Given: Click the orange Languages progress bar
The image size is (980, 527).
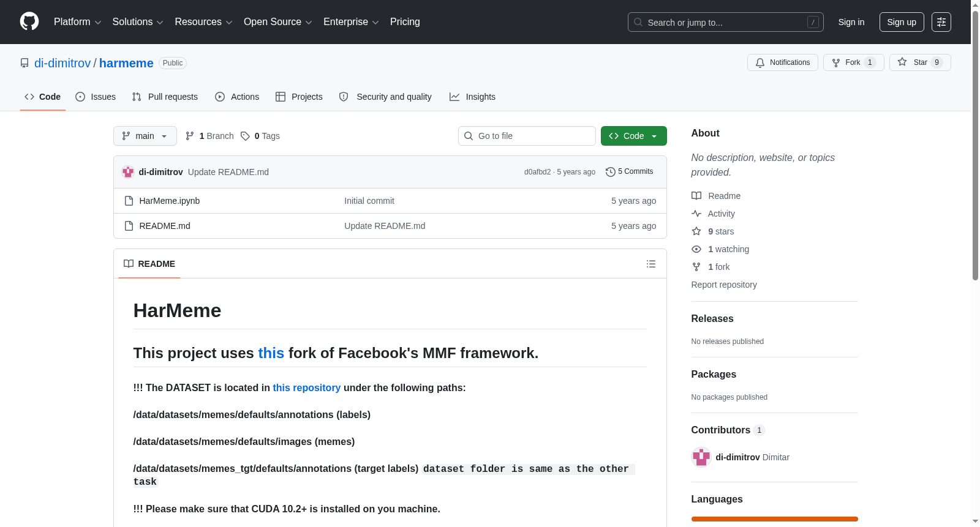Looking at the screenshot, I should click(775, 519).
